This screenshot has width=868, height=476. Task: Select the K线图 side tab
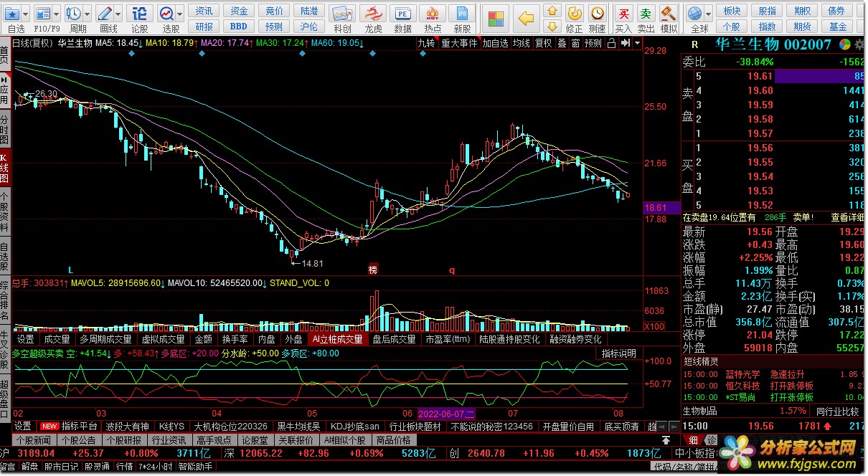4,168
